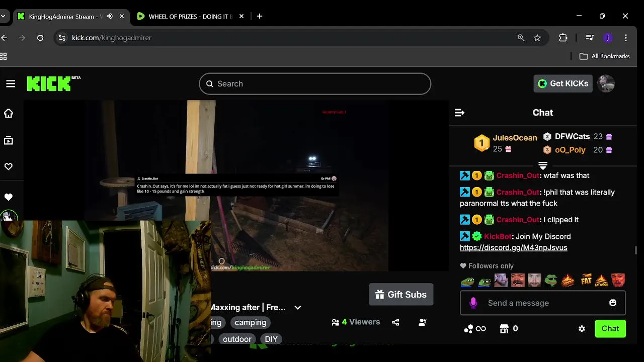Click the stream video player
The image size is (644, 362).
tap(236, 186)
